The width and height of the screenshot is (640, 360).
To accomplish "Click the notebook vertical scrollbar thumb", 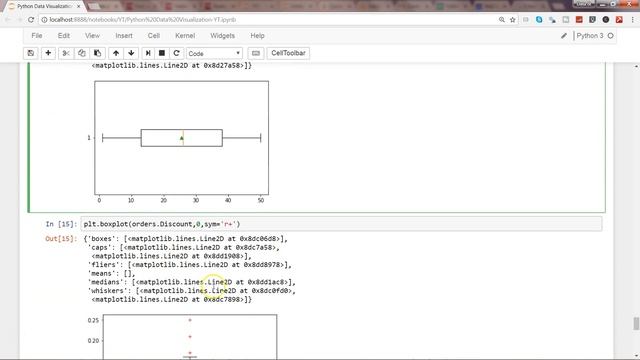I will pyautogui.click(x=636, y=324).
